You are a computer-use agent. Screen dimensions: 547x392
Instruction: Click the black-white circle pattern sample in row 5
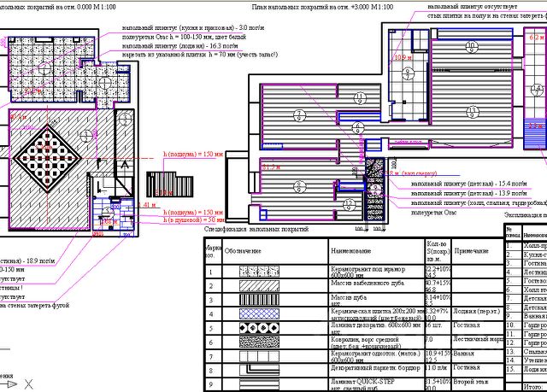click(x=259, y=328)
